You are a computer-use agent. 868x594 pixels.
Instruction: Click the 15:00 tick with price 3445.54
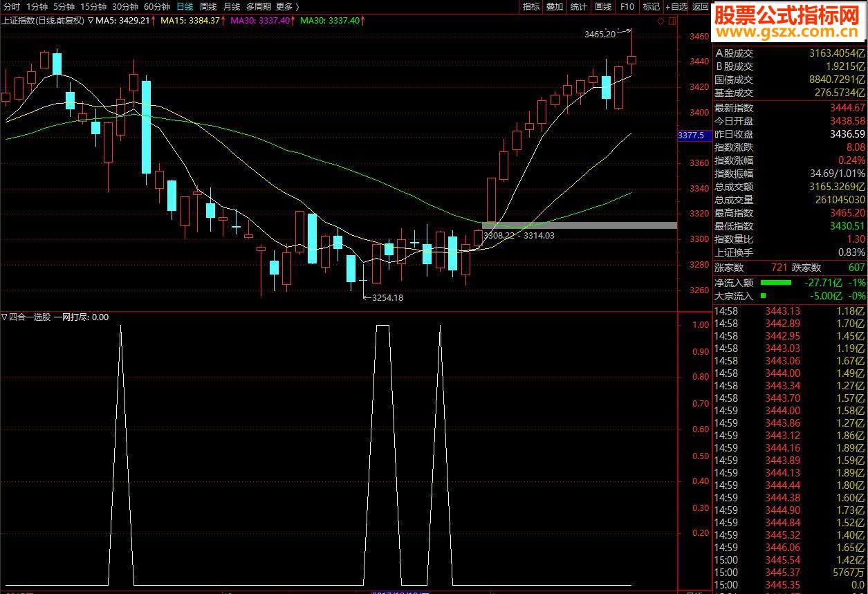click(790, 560)
